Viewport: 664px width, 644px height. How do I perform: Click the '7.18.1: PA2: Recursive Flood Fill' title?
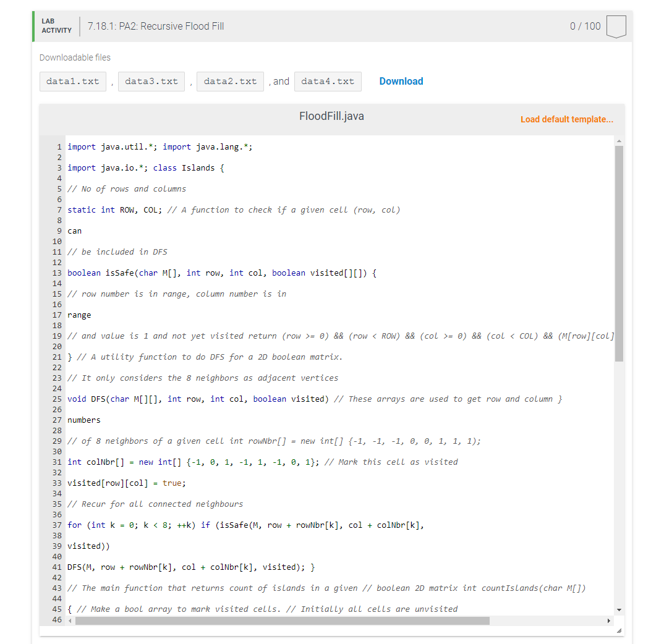coord(156,26)
